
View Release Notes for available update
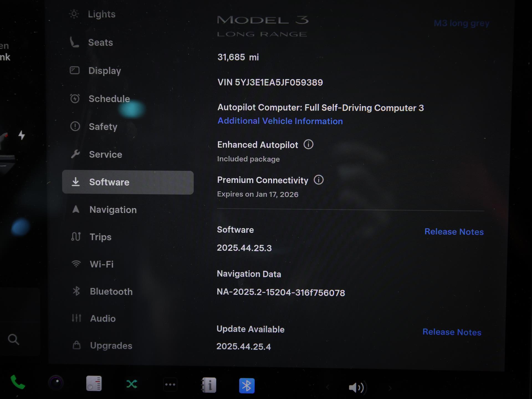click(x=452, y=332)
